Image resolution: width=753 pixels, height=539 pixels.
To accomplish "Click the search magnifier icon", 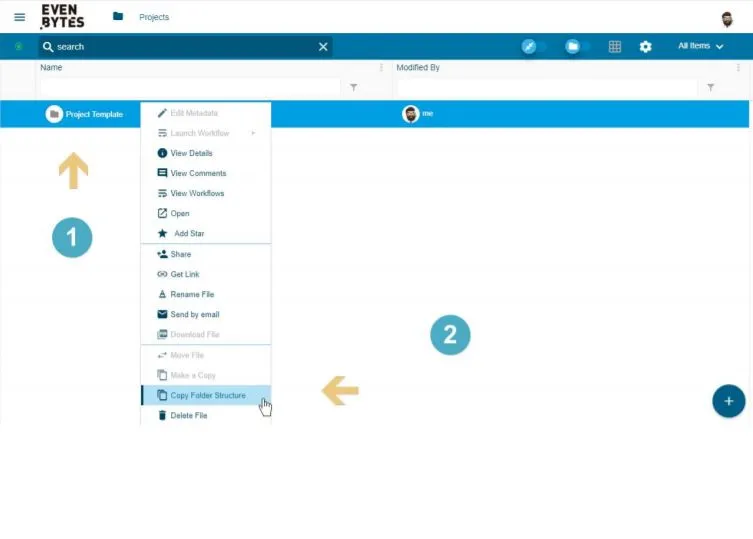I will point(48,47).
